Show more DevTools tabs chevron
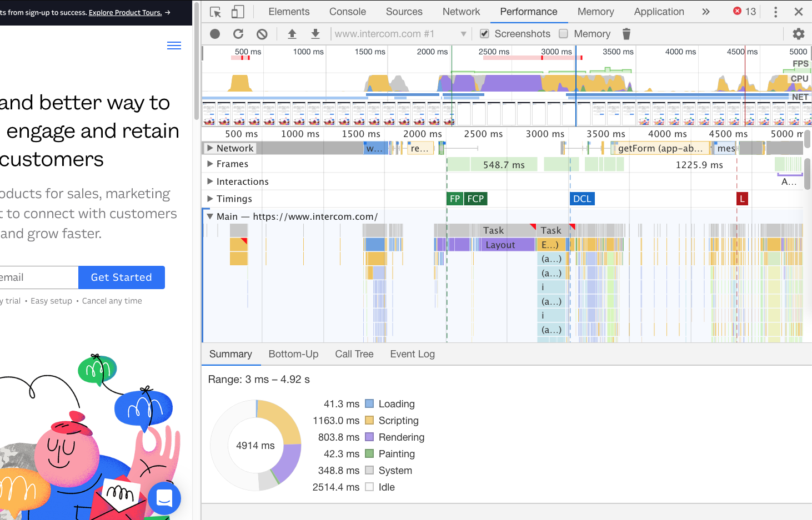This screenshot has height=520, width=812. tap(706, 12)
